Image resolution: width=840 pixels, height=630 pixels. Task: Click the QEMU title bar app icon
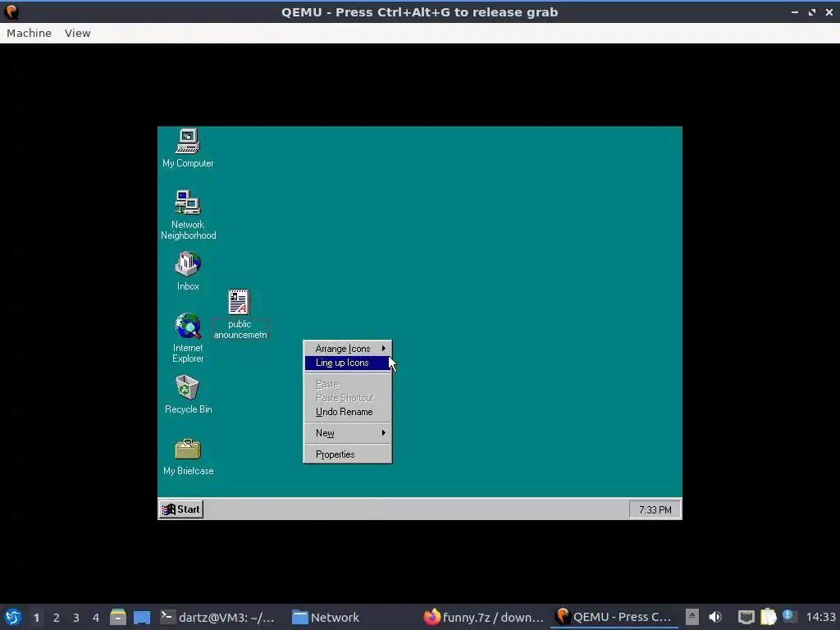click(x=11, y=11)
